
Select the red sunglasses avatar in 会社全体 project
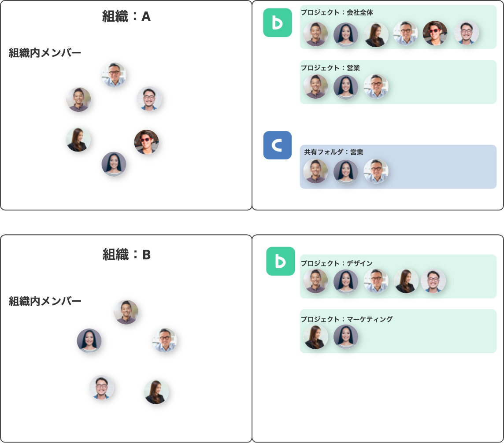(435, 33)
